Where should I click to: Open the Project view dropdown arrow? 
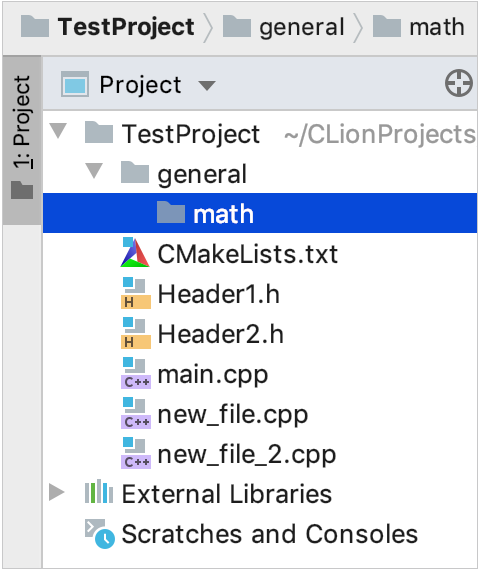tap(207, 86)
